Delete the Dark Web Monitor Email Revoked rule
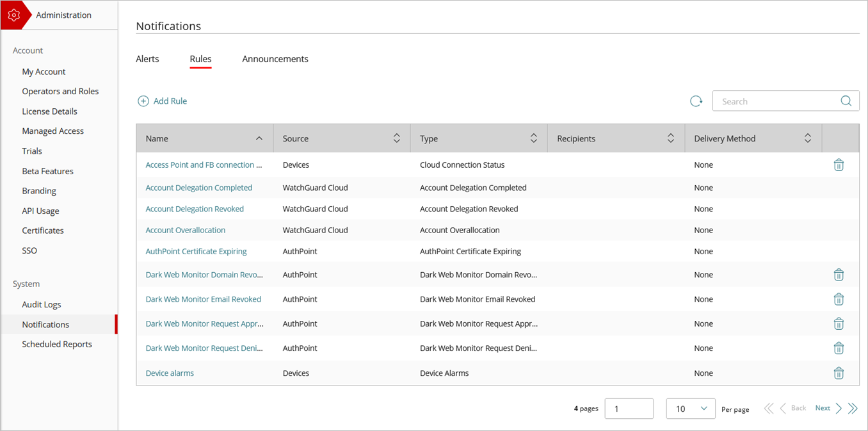868x431 pixels. 839,299
